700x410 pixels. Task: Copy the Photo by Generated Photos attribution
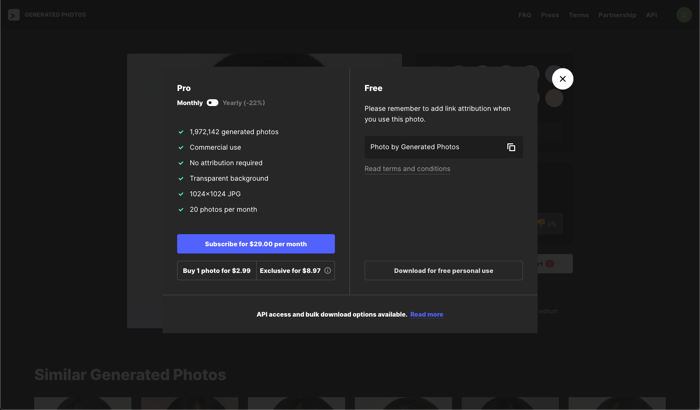511,147
